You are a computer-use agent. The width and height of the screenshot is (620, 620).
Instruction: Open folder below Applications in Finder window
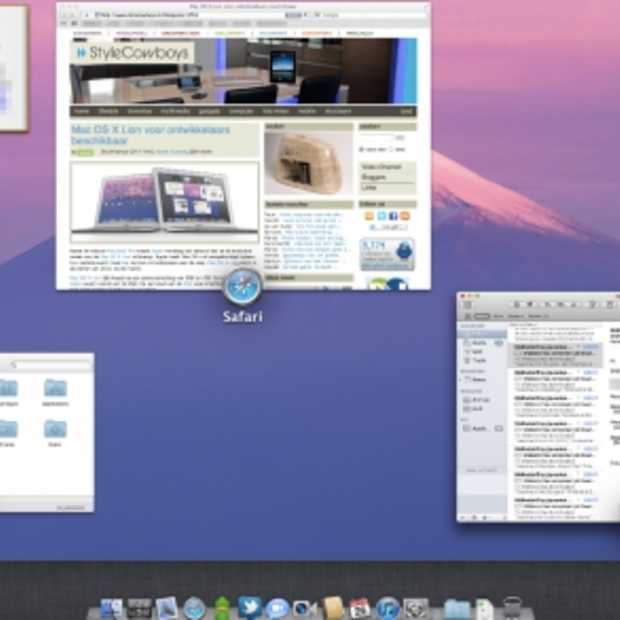[x=55, y=433]
